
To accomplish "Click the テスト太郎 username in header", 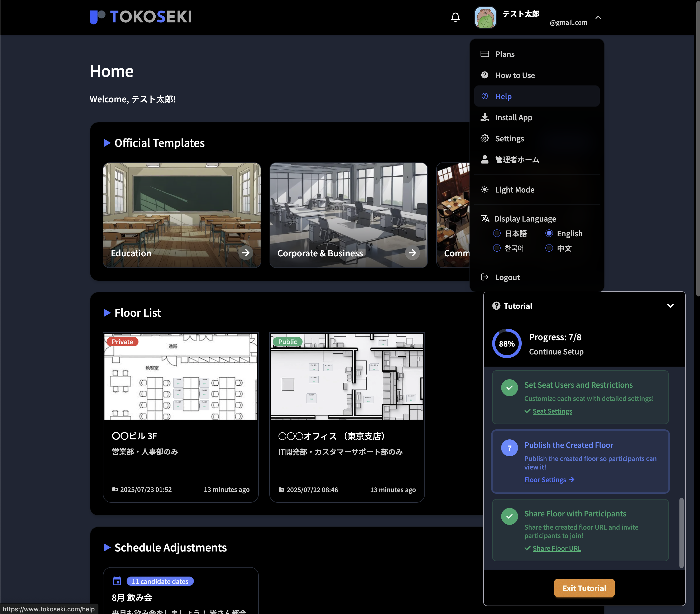I will click(521, 14).
